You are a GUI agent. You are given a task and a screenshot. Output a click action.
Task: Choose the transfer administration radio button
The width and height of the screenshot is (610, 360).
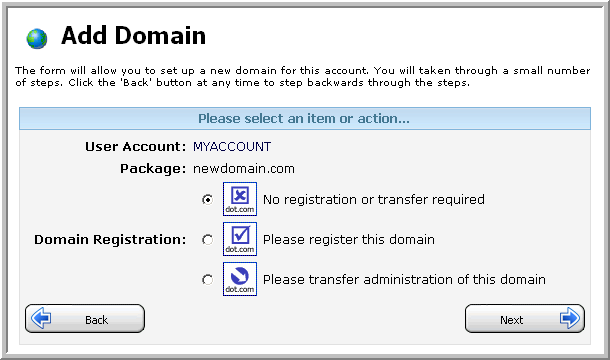(207, 280)
